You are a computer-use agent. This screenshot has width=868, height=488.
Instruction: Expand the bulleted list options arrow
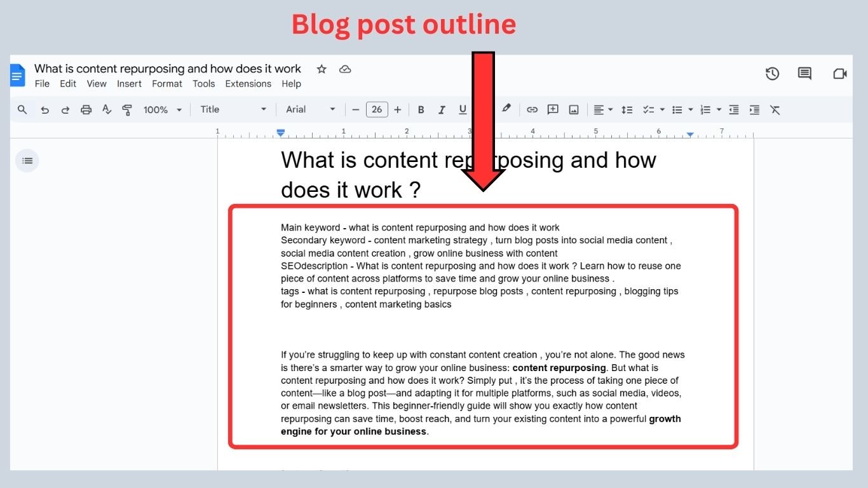[691, 110]
